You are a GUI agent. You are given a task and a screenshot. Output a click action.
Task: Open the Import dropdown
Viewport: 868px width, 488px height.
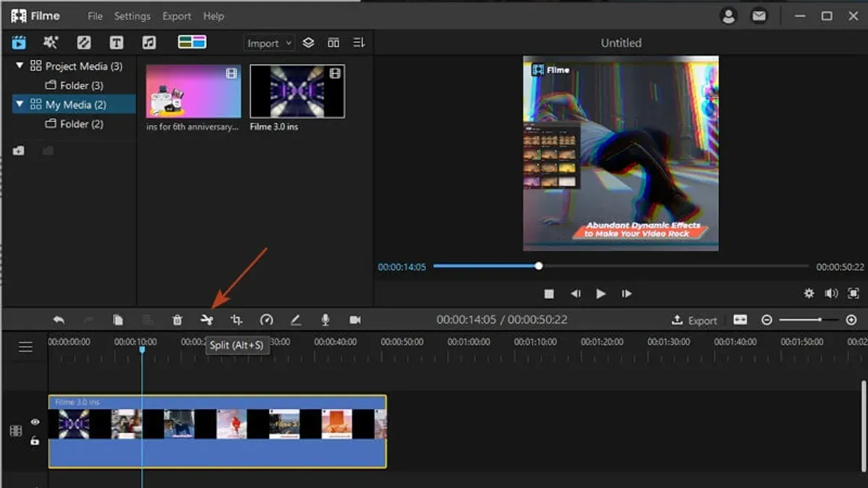(269, 43)
